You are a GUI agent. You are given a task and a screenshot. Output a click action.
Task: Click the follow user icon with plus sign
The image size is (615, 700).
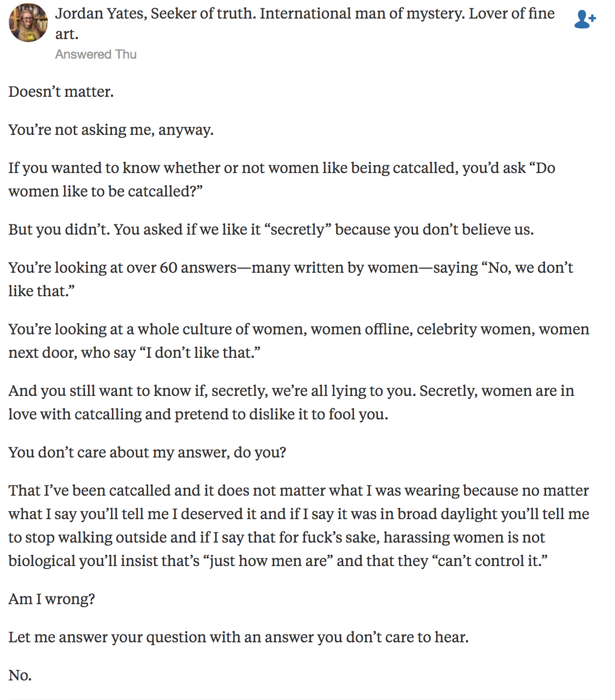584,20
